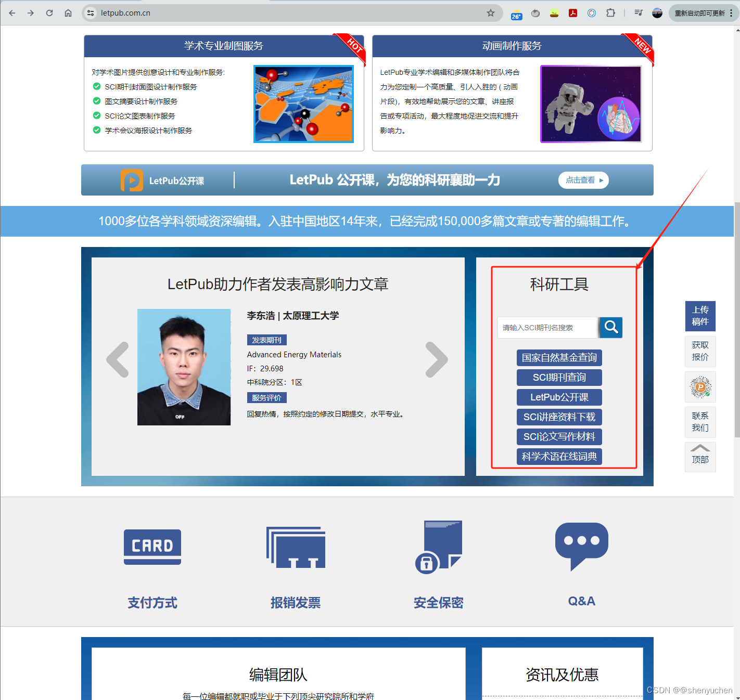Viewport: 740px width, 700px height.
Task: Open LetPub公开课 tool button
Action: [559, 397]
